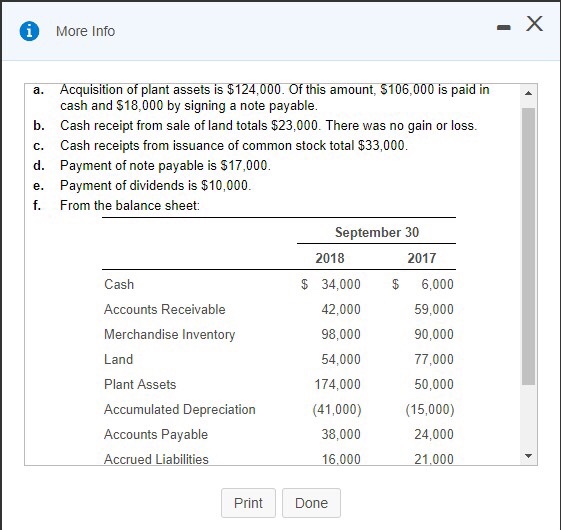Click the scrollbar up arrow
Viewport: 561px width, 530px height.
[528, 93]
